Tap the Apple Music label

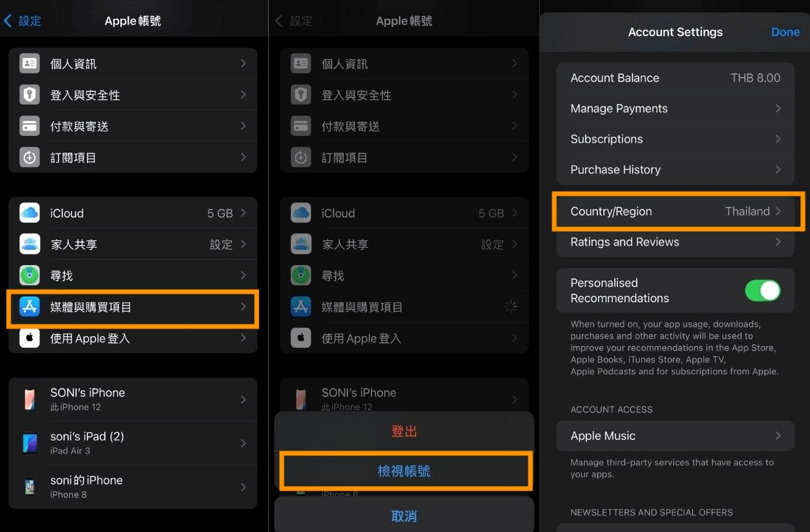pyautogui.click(x=603, y=436)
